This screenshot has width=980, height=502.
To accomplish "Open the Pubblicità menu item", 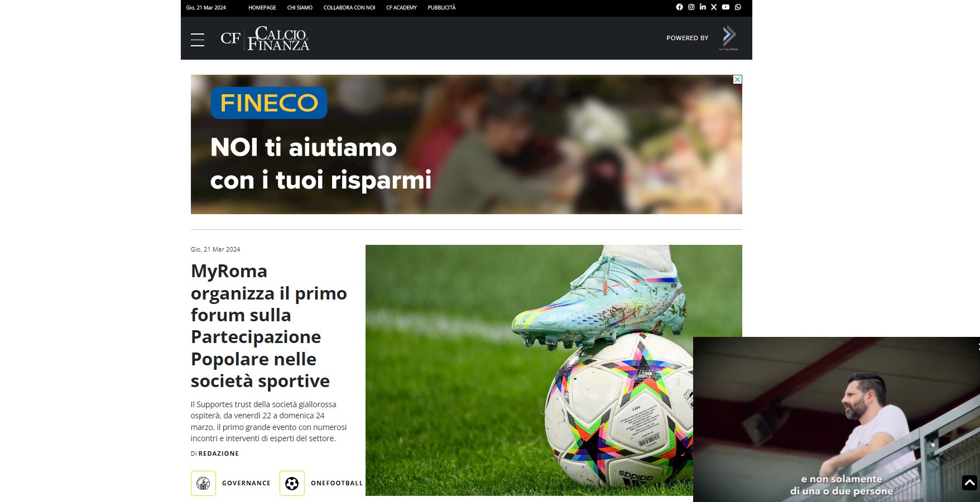I will click(441, 8).
